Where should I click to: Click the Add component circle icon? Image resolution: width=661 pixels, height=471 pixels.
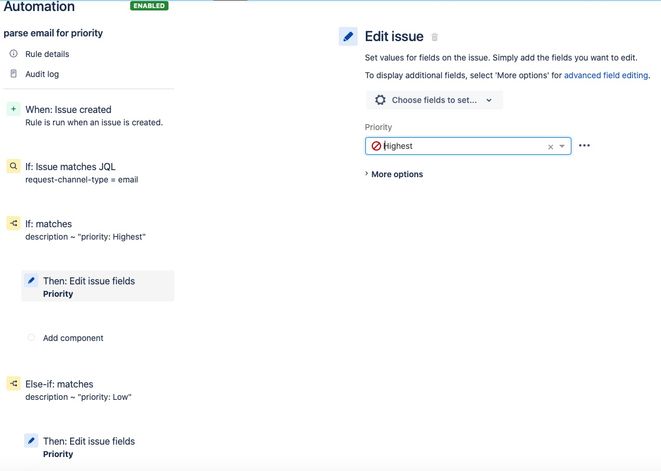coord(31,337)
